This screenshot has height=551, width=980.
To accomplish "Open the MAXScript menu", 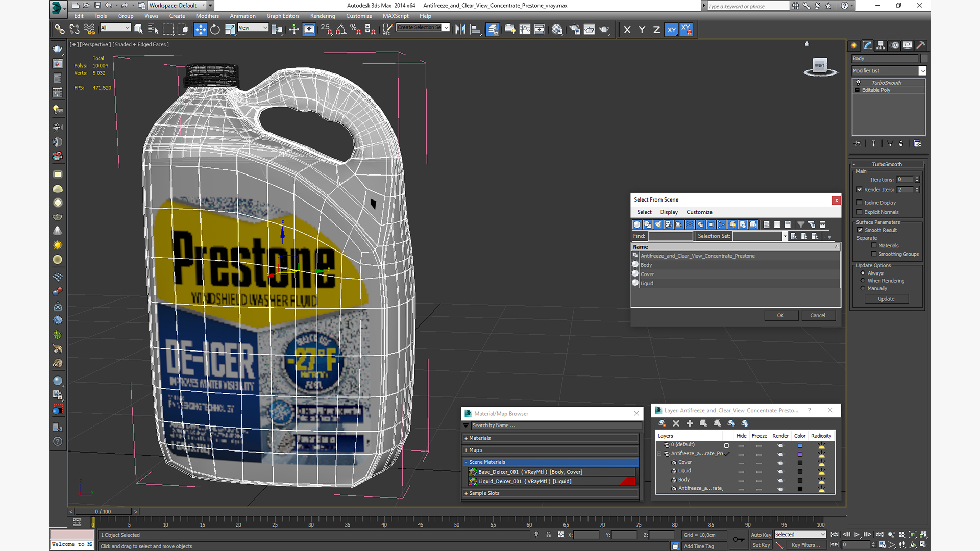I will pos(396,16).
